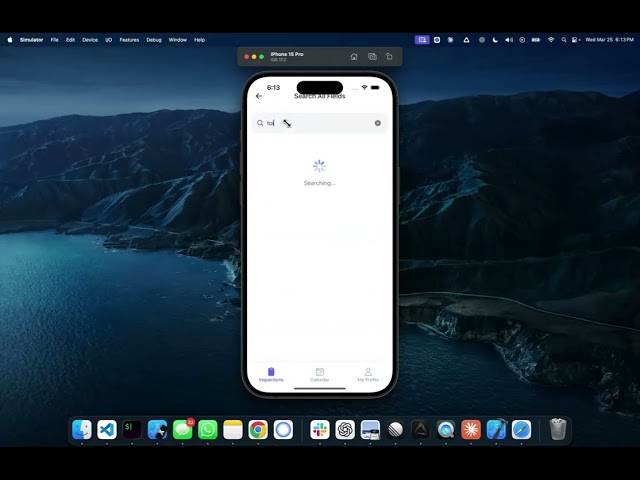640x480 pixels.
Task: Open the File menu
Action: click(x=54, y=40)
